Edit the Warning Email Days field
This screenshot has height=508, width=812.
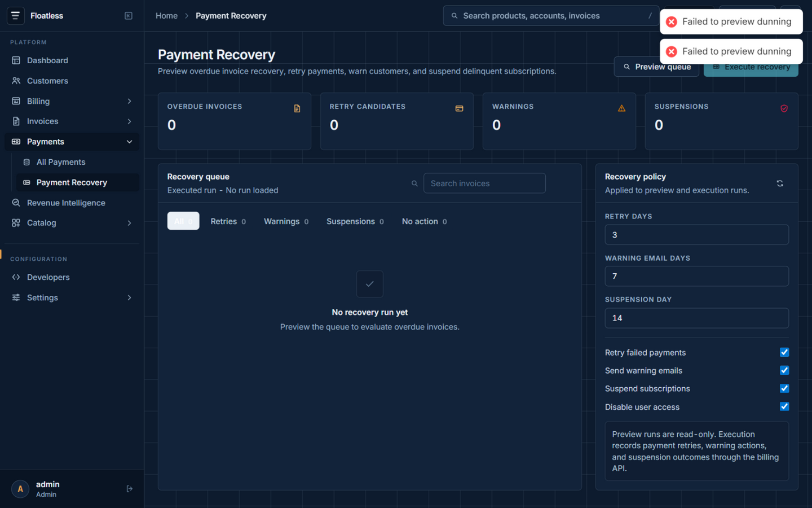[x=696, y=276]
